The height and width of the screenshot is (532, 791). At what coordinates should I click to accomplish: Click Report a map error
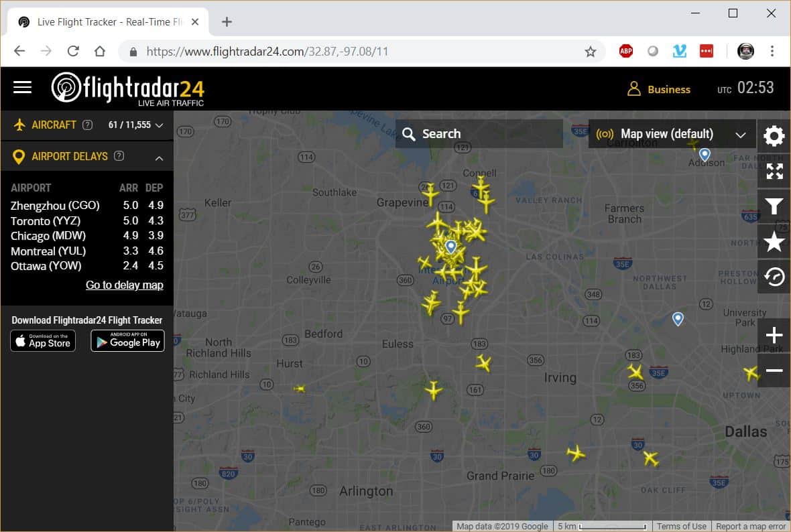pyautogui.click(x=751, y=527)
